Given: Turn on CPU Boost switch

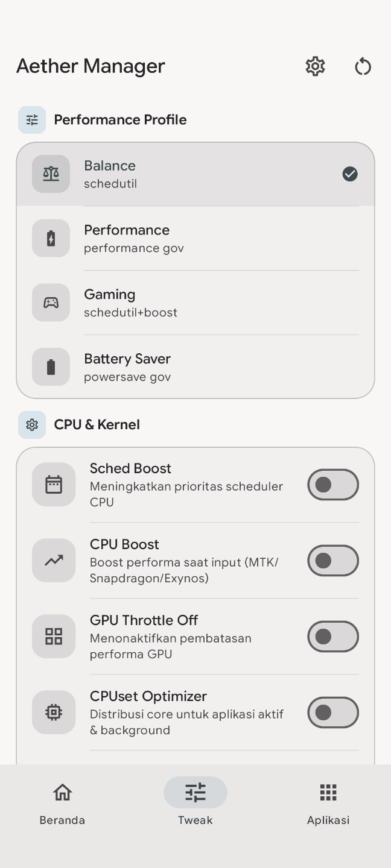Looking at the screenshot, I should coord(332,561).
